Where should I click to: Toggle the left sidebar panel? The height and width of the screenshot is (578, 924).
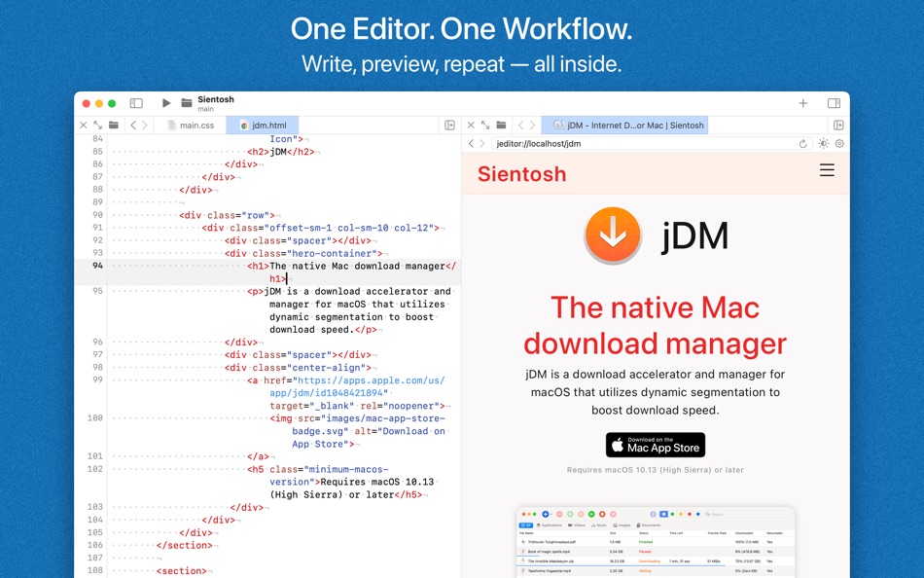click(x=136, y=103)
